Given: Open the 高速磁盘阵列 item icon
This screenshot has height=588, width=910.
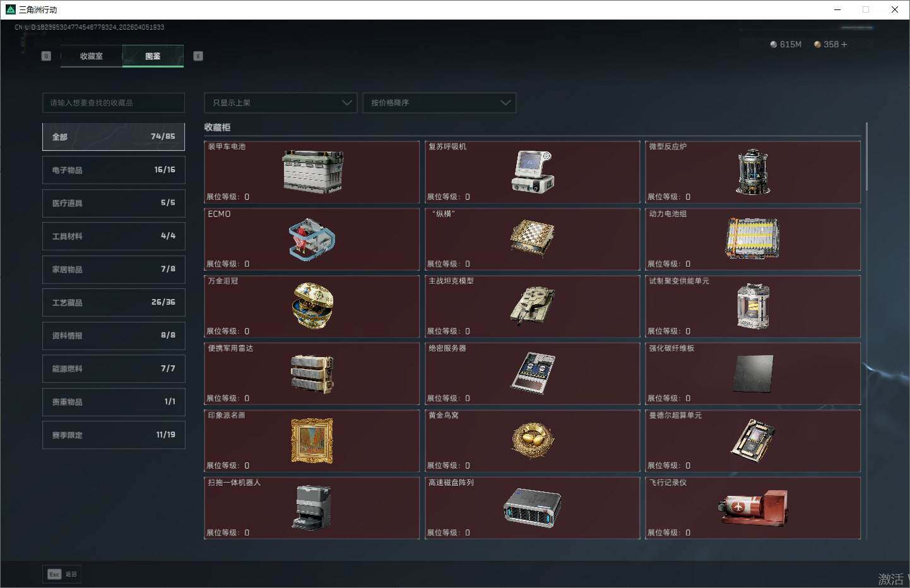Looking at the screenshot, I should click(x=532, y=508).
